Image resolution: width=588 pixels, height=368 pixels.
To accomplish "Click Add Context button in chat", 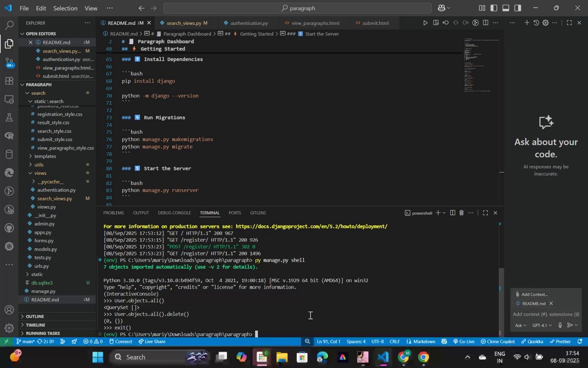I will coord(531,294).
